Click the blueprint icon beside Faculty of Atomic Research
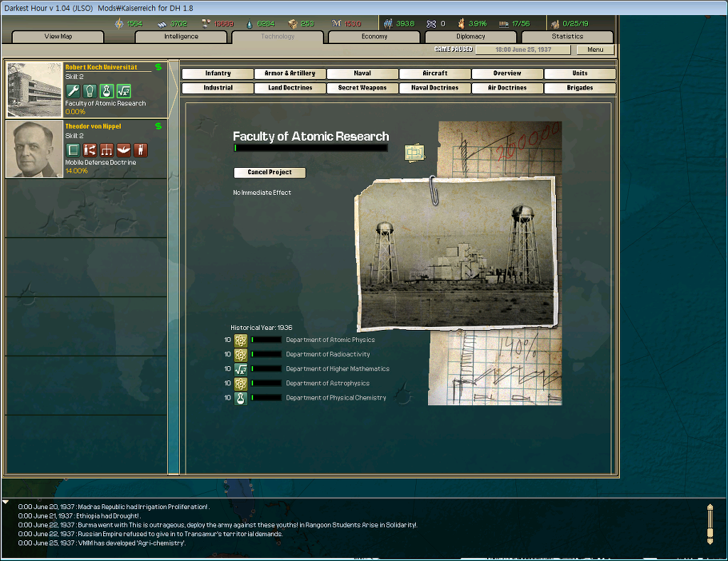728x561 pixels. tap(414, 152)
